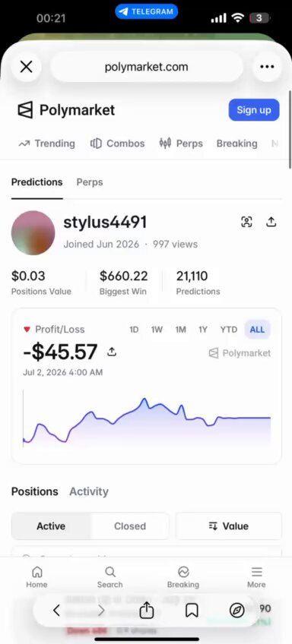The height and width of the screenshot is (644, 292).
Task: Switch to the Perps profile tab
Action: [90, 182]
